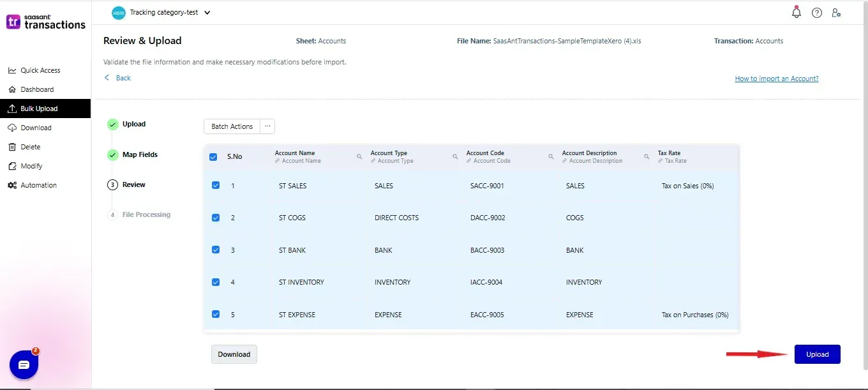This screenshot has height=390, width=868.
Task: Select Bulk Upload in the sidebar
Action: point(45,109)
